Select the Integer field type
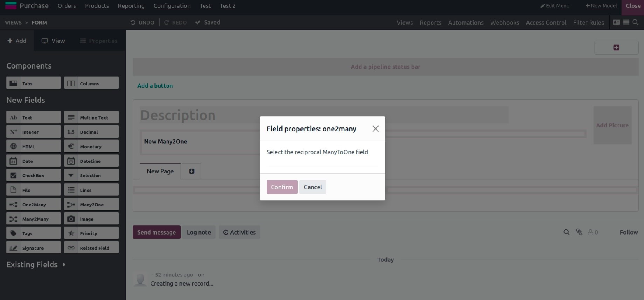The width and height of the screenshot is (644, 300). coord(33,132)
